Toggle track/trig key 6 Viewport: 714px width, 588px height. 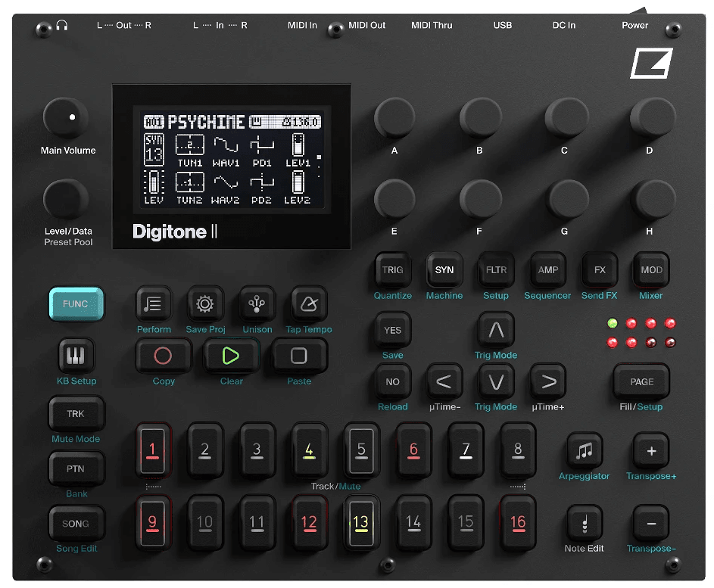[x=413, y=450]
